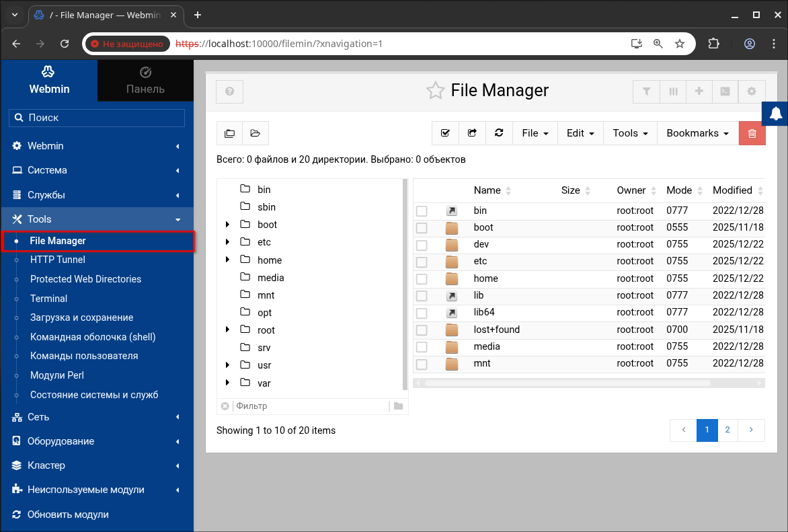Open the Bookmarks dropdown

(697, 133)
